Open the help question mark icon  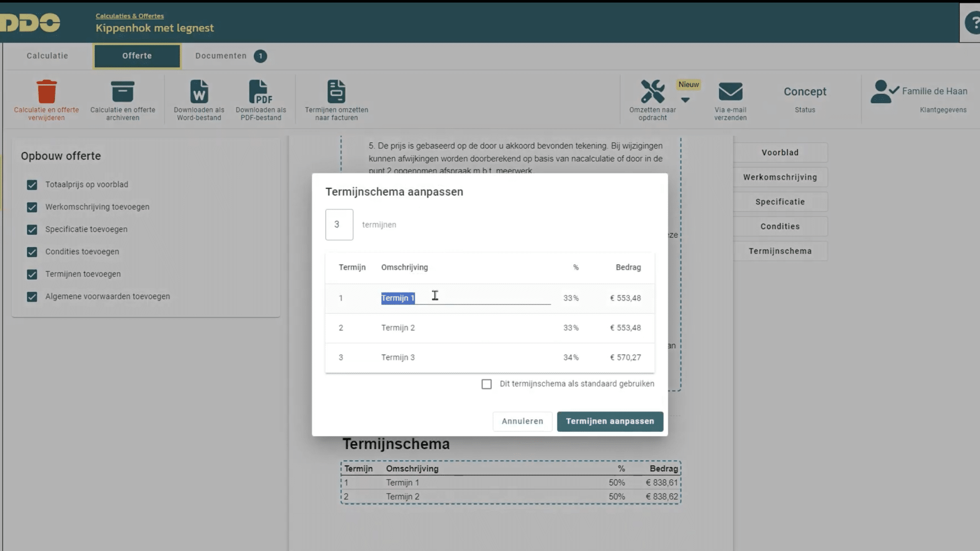(x=974, y=23)
